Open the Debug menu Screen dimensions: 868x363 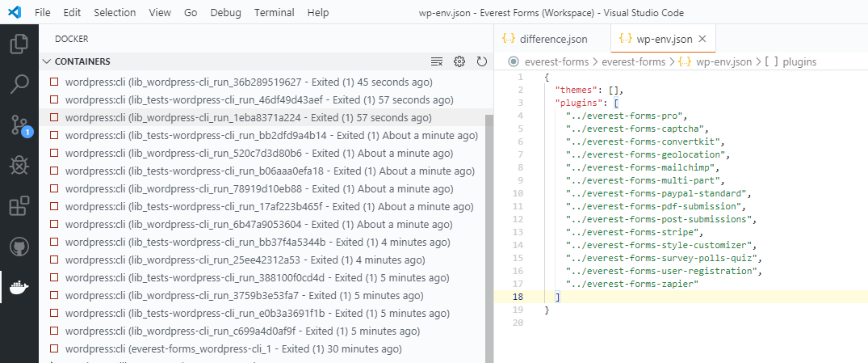(x=225, y=12)
